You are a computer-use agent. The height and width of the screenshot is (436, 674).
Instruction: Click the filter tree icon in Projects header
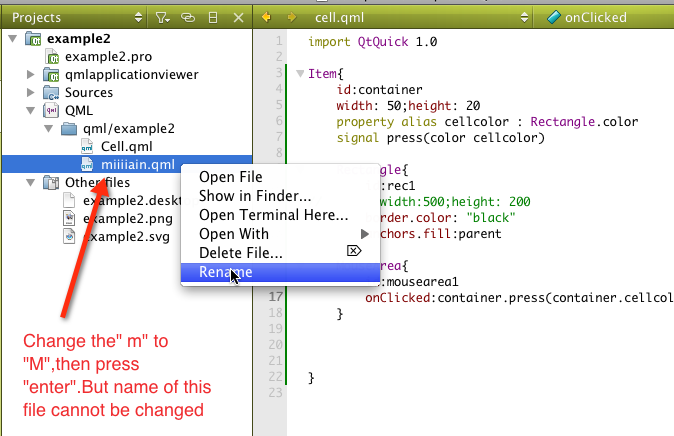162,18
